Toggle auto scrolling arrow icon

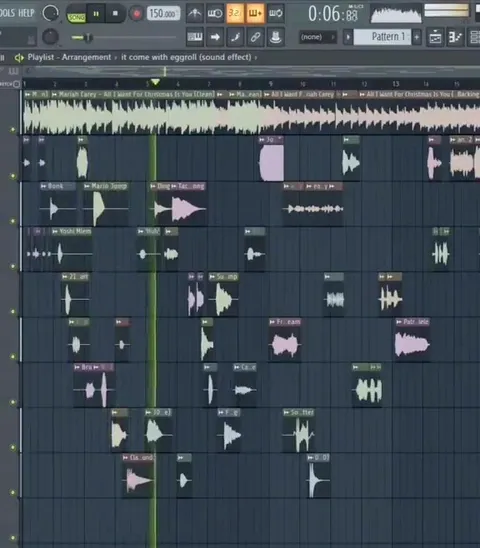[215, 36]
